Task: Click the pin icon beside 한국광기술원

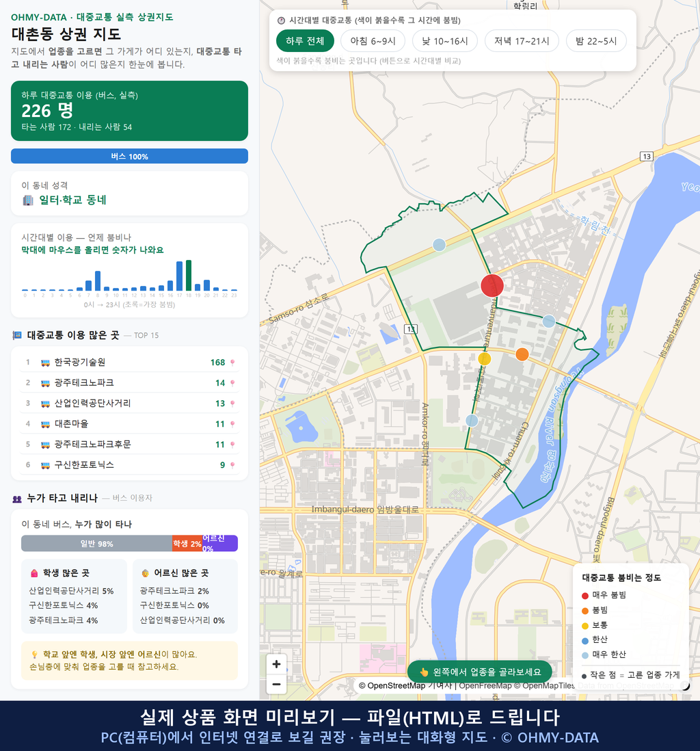Action: [x=232, y=363]
